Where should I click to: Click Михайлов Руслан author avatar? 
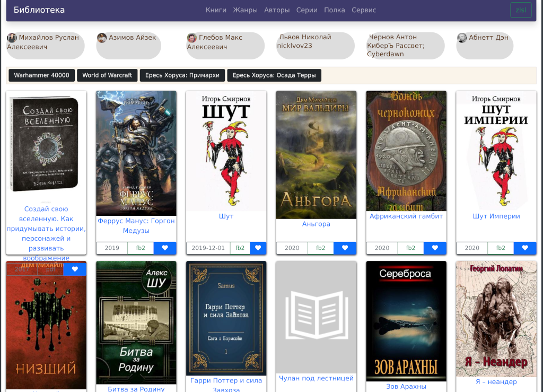click(x=12, y=38)
